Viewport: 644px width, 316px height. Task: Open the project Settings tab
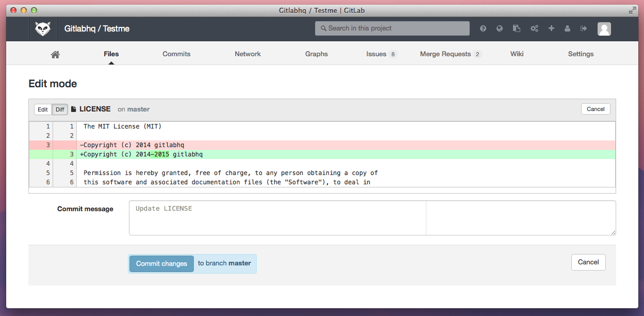coord(581,54)
